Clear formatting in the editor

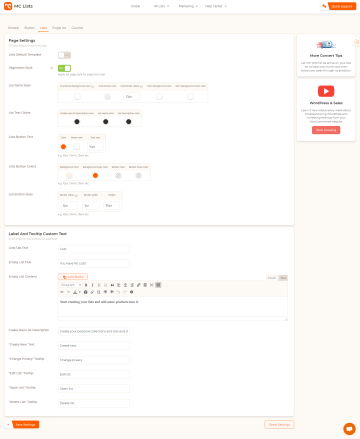pos(92,292)
